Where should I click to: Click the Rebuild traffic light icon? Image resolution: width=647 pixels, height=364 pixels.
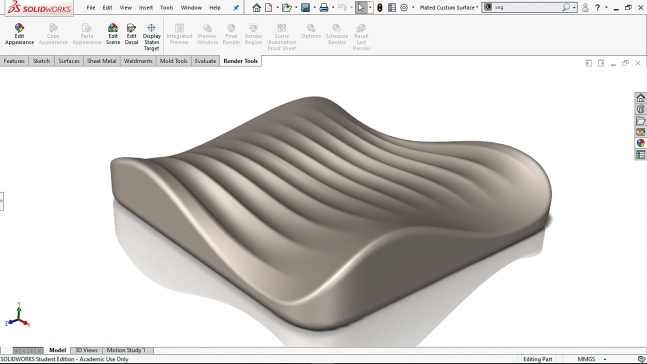point(380,7)
